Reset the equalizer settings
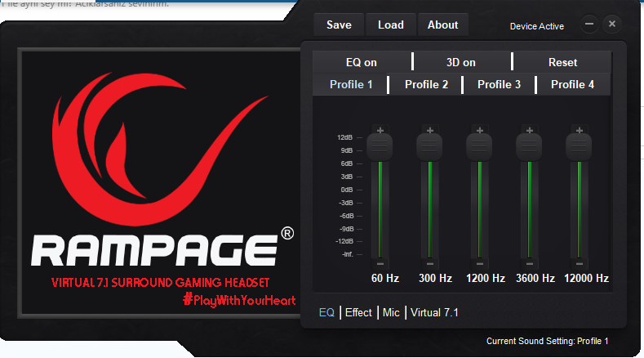This screenshot has width=644, height=358. click(562, 62)
